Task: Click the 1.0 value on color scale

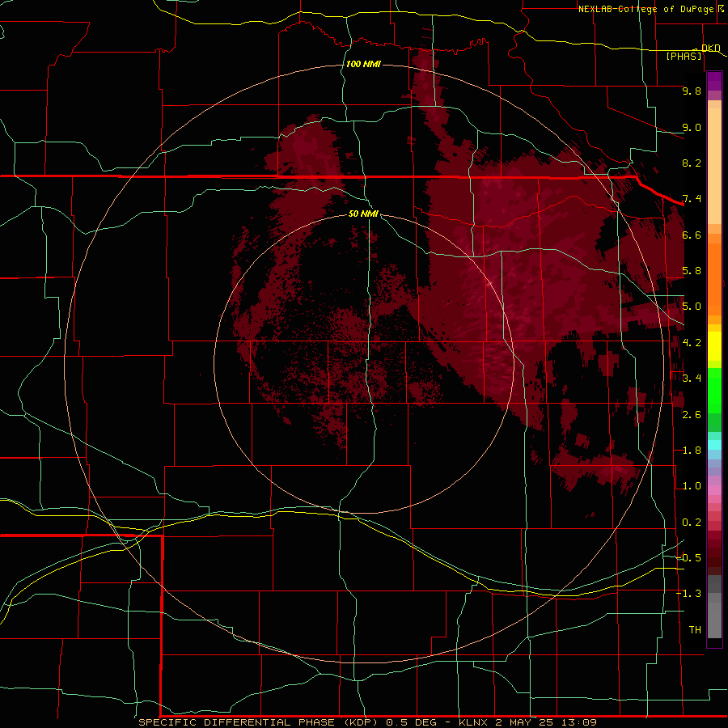Action: (x=692, y=486)
